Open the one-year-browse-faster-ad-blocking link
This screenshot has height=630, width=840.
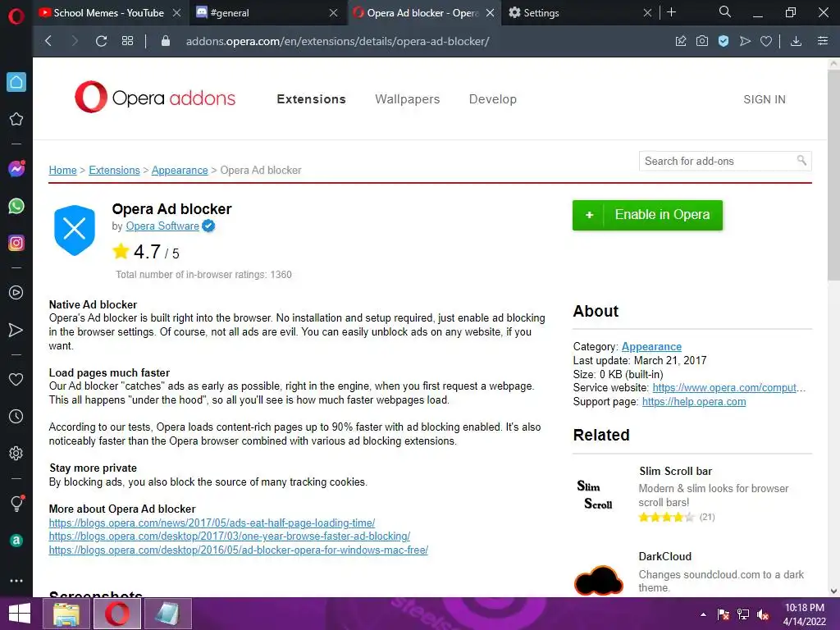click(x=230, y=536)
